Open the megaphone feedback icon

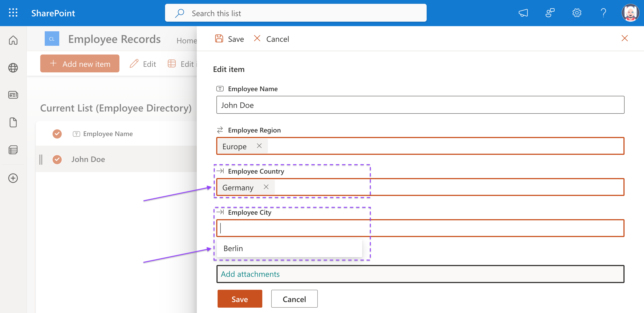(523, 13)
